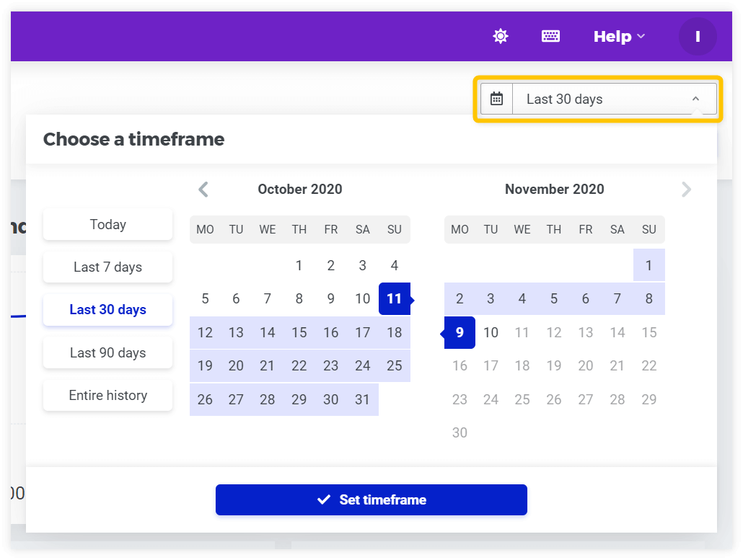This screenshot has width=743, height=560.
Task: Collapse timeframe picker with the chevron arrow
Action: (x=695, y=99)
